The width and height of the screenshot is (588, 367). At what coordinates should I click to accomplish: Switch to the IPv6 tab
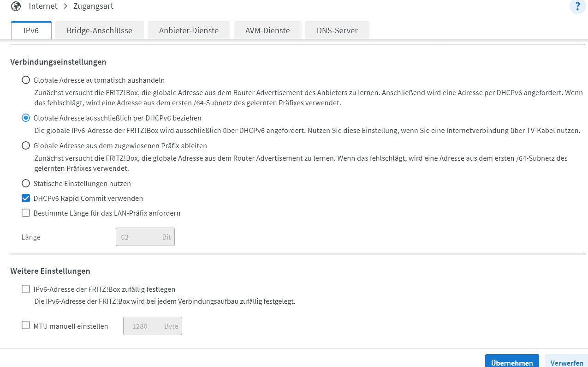pos(31,30)
